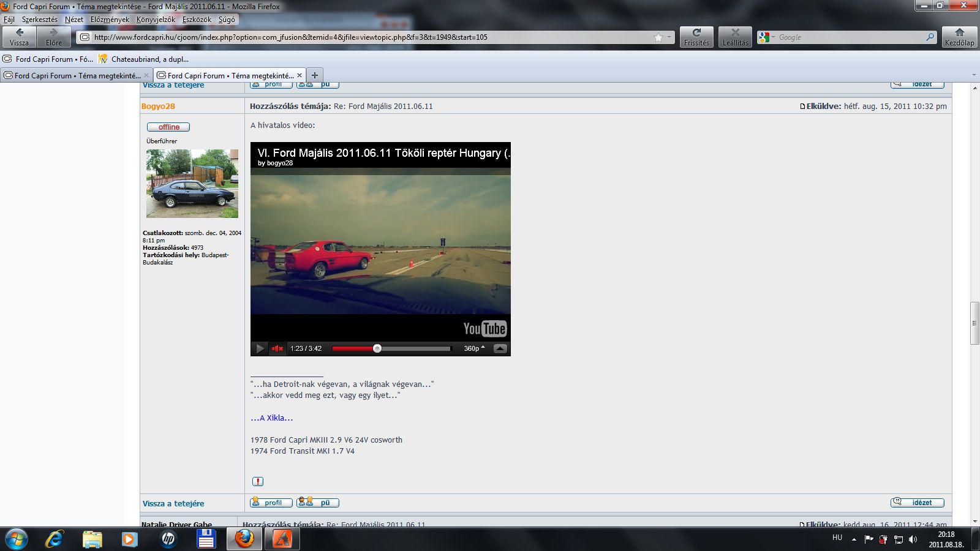Reload page with the Frissítés button
Viewport: 980px width, 551px height.
click(696, 37)
